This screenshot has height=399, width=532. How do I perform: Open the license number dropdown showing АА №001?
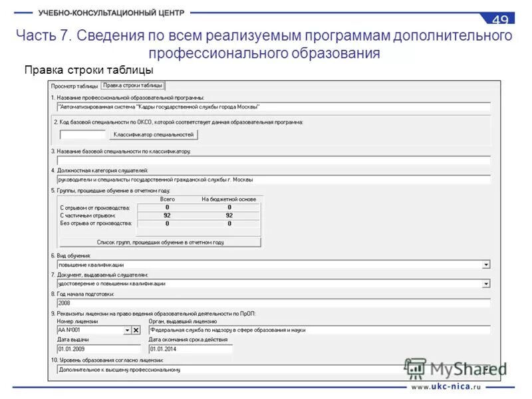point(128,329)
